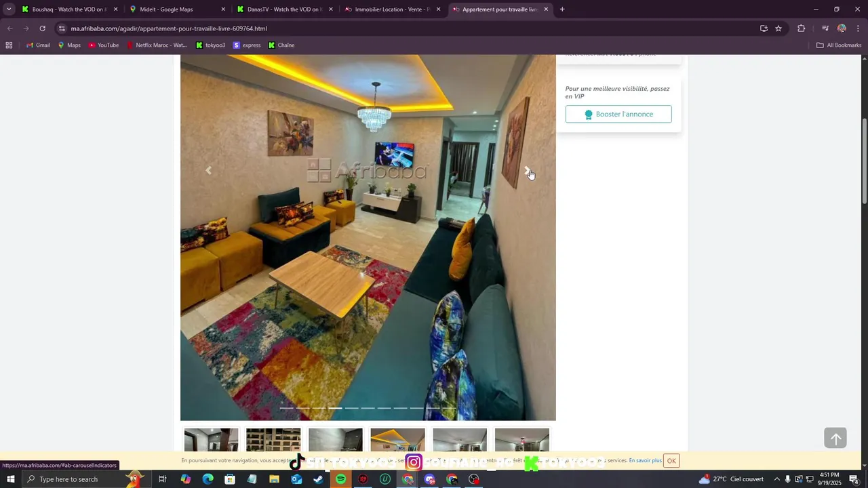Select the first photo thumbnail
This screenshot has height=488, width=868.
point(212,439)
